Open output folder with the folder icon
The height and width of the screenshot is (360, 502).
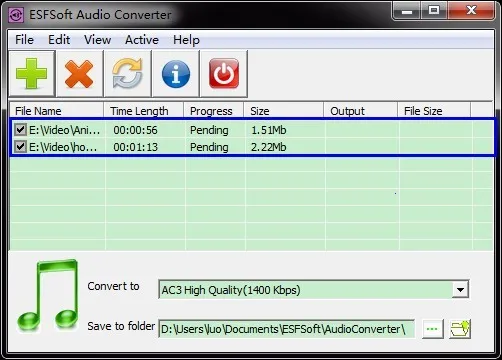pyautogui.click(x=460, y=329)
